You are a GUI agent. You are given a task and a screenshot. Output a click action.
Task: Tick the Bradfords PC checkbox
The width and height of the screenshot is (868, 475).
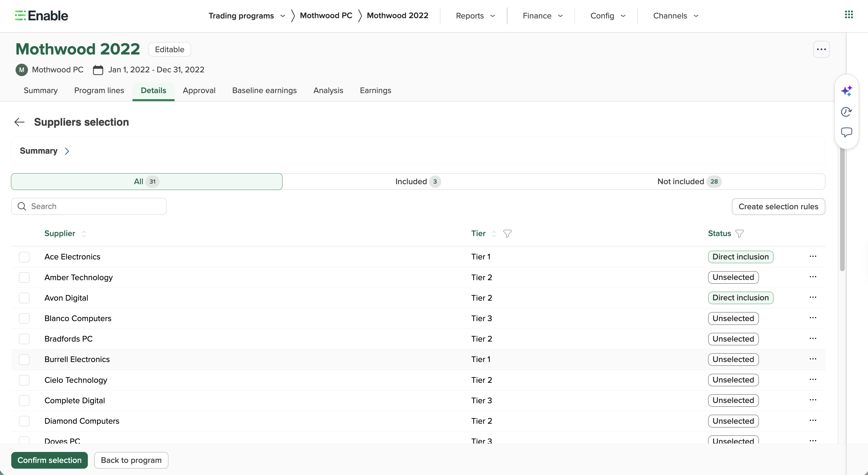pyautogui.click(x=24, y=339)
